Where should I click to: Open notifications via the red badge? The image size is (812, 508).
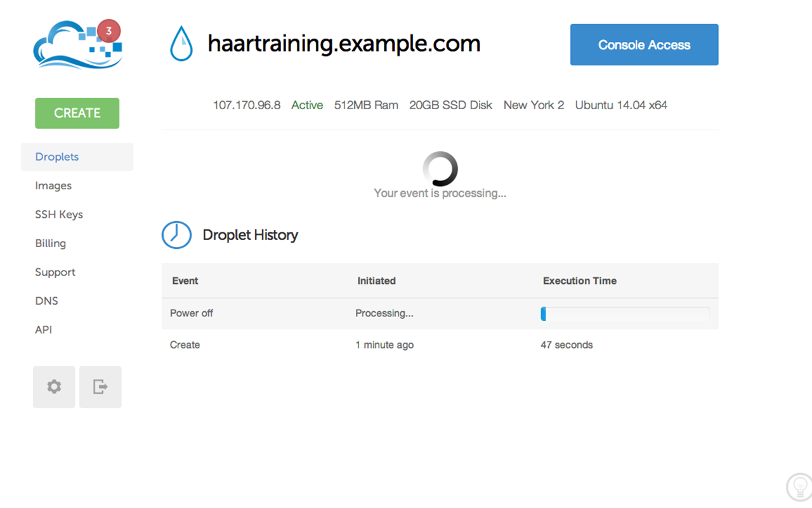(x=108, y=30)
